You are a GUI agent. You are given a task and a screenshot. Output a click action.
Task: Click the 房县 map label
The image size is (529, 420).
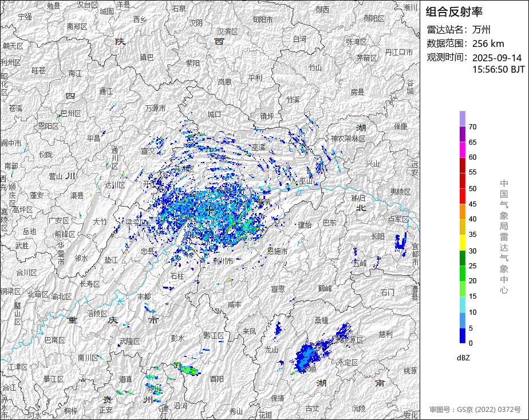[x=358, y=92]
